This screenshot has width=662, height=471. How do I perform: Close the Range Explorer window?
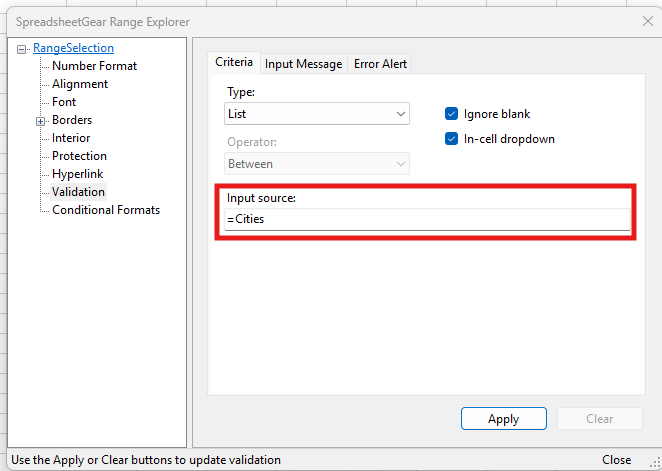(644, 21)
